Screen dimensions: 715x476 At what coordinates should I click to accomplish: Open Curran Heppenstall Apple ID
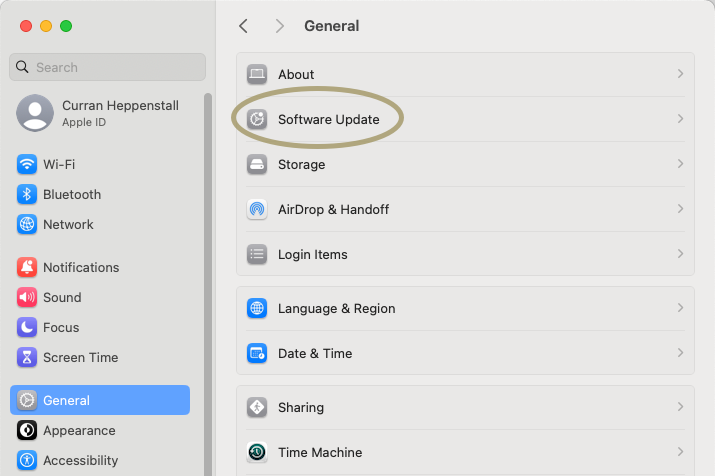pos(100,113)
